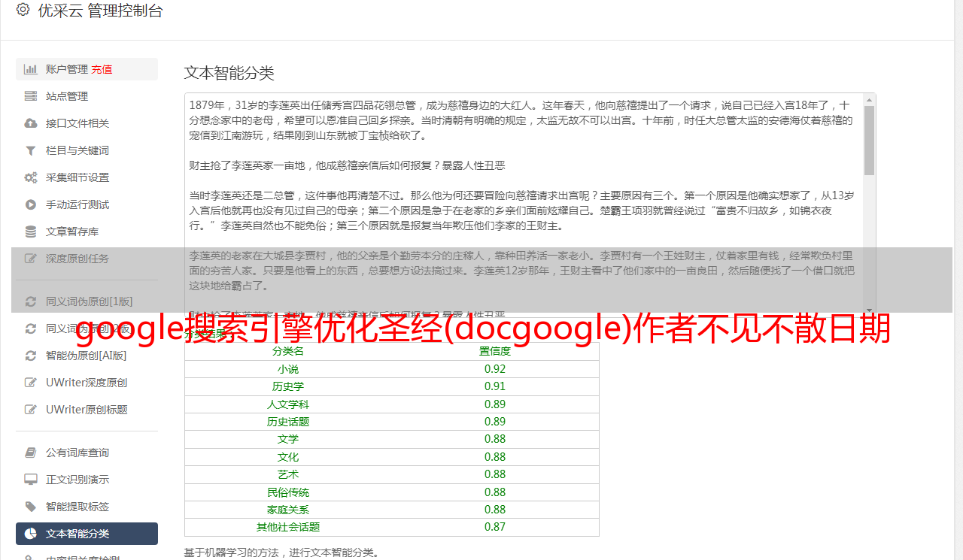Click the refresh icon for 同义词伪原创[1版]
Viewport: 963px width, 560px height.
click(x=31, y=301)
